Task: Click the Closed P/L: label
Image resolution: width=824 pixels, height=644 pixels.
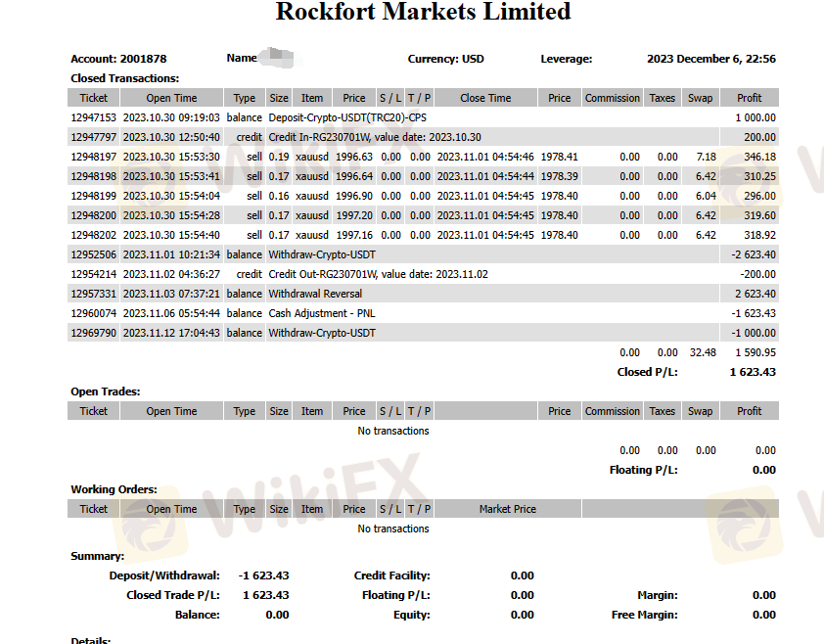Action: tap(648, 372)
